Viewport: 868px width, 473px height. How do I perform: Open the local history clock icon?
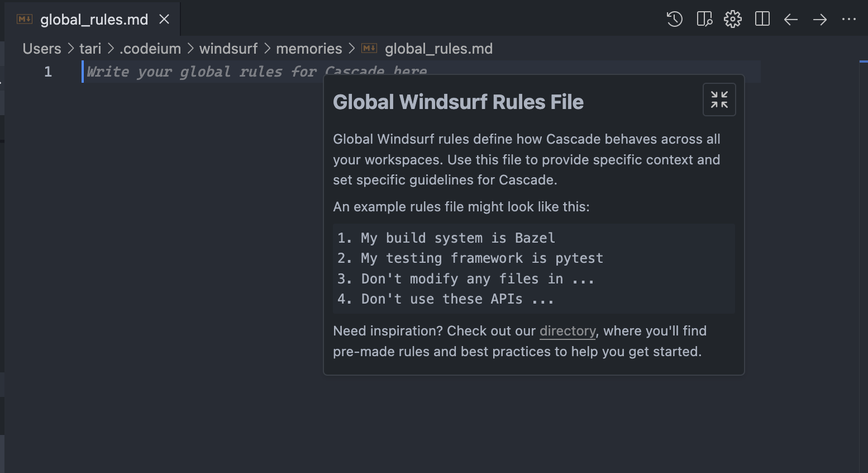click(x=675, y=19)
